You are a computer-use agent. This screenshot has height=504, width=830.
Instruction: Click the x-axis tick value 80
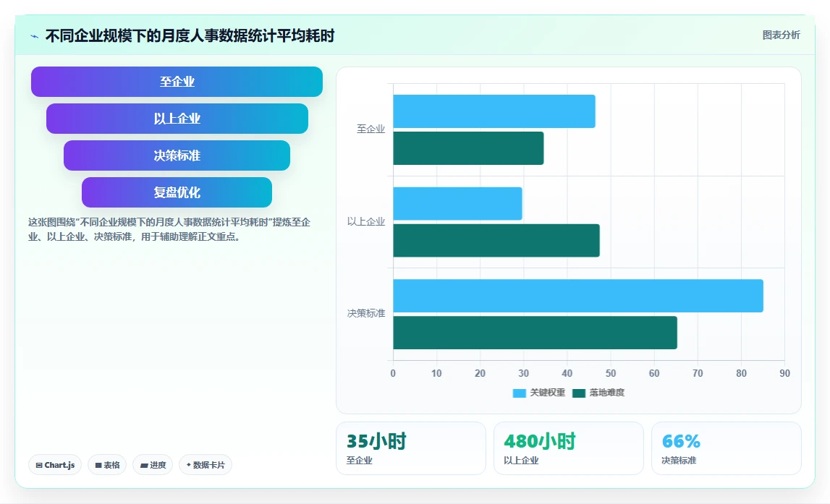click(741, 373)
